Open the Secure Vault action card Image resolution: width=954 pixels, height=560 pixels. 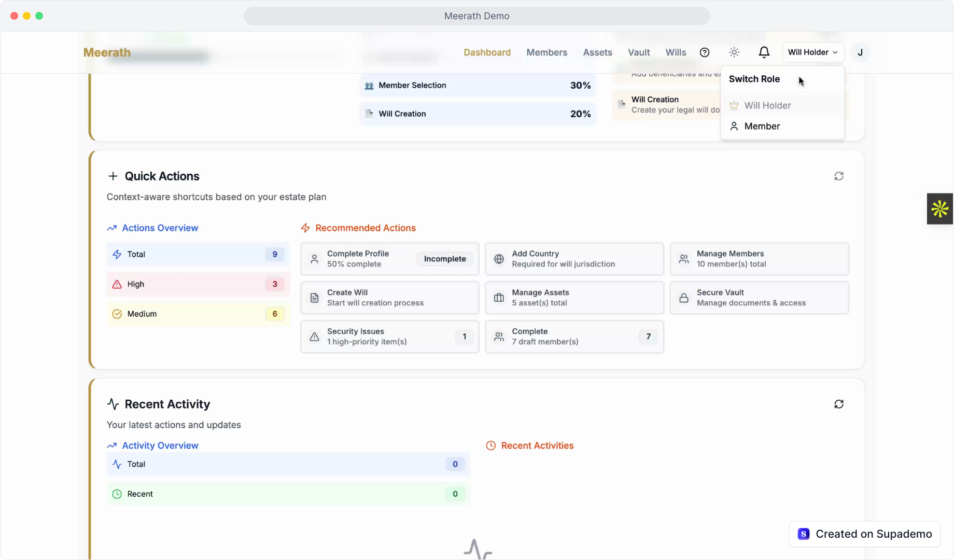[x=759, y=298]
